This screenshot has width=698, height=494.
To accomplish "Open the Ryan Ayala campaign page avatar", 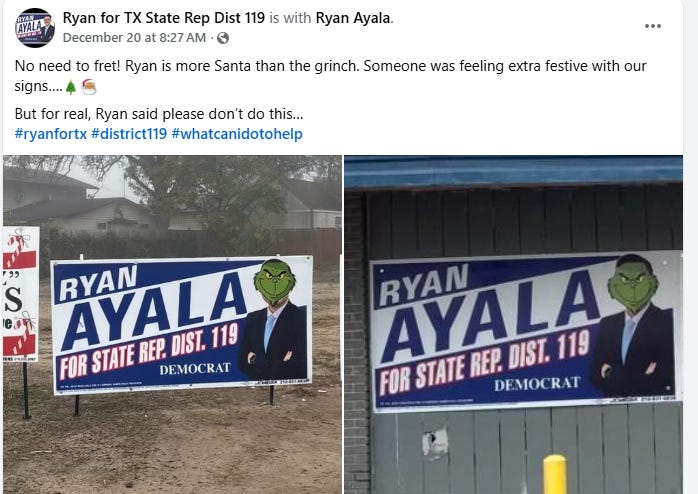I will coord(35,28).
